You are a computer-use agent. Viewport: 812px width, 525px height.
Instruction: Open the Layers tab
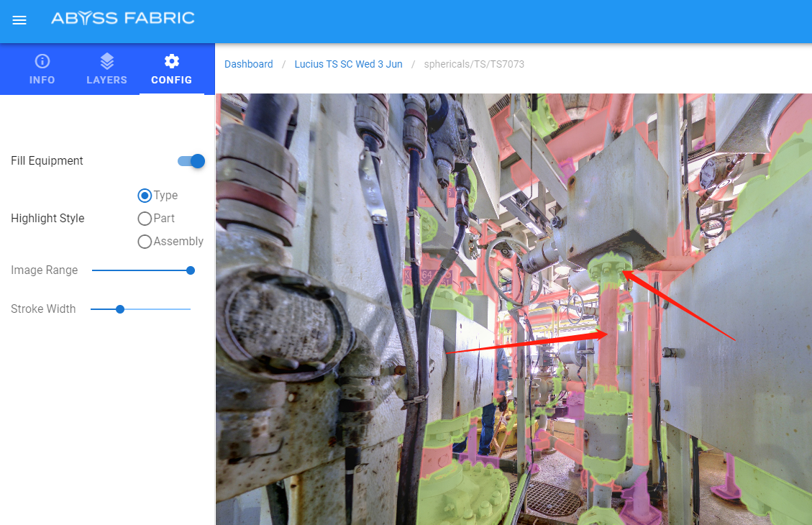tap(106, 69)
